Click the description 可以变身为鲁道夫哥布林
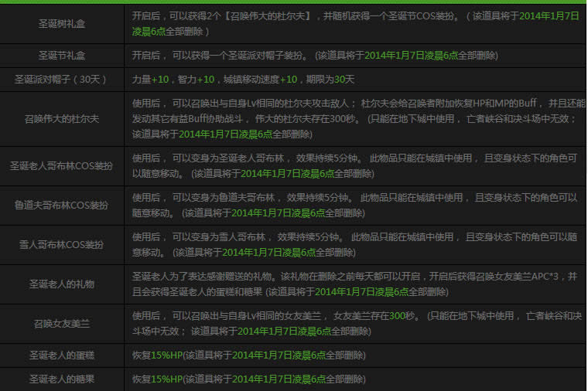The image size is (588, 391). point(354,206)
